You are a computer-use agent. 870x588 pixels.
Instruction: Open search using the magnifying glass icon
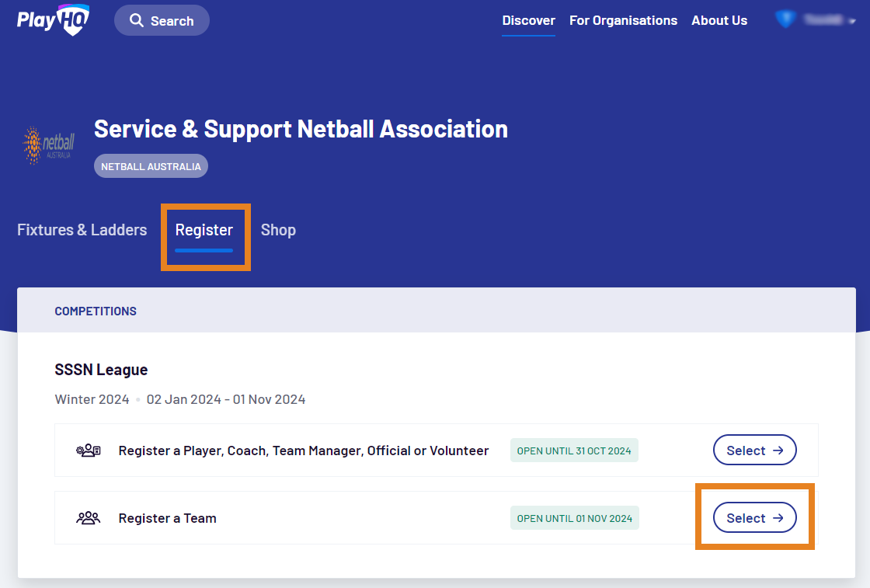[138, 20]
